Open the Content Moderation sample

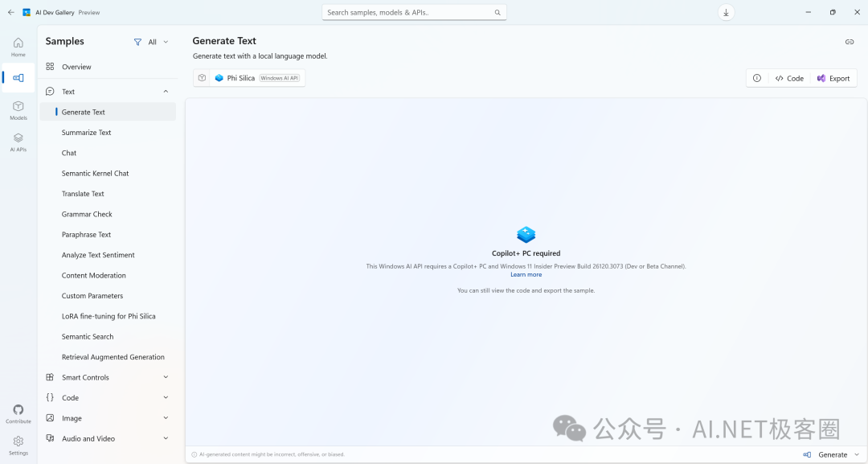108,275
